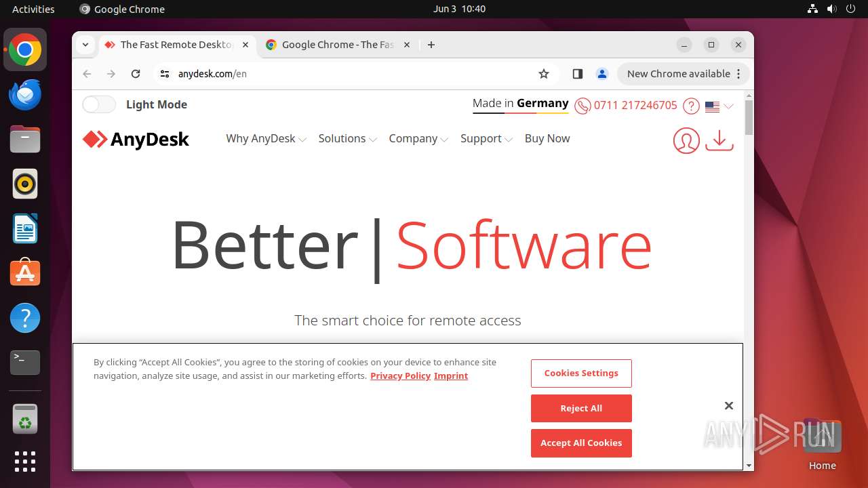
Task: Show Applications grid in the dock
Action: pyautogui.click(x=25, y=462)
